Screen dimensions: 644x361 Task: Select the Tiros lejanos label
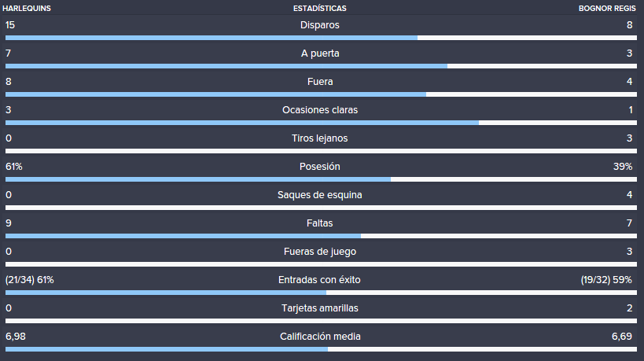click(319, 138)
